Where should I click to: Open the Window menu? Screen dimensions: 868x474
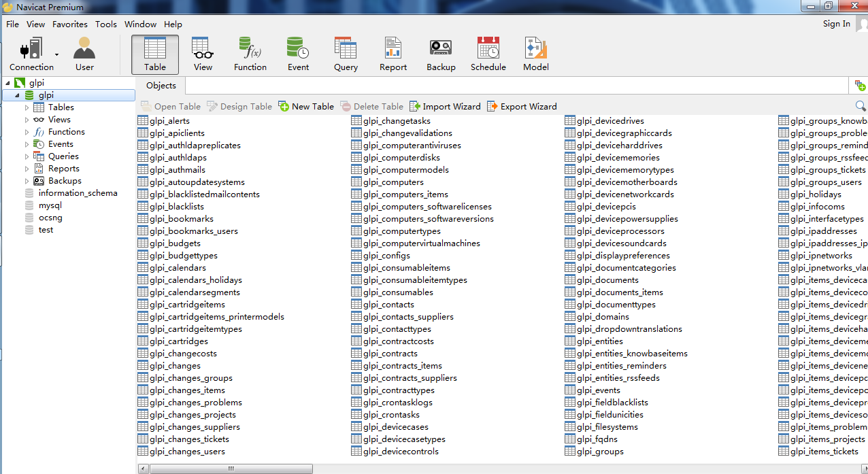pos(140,24)
